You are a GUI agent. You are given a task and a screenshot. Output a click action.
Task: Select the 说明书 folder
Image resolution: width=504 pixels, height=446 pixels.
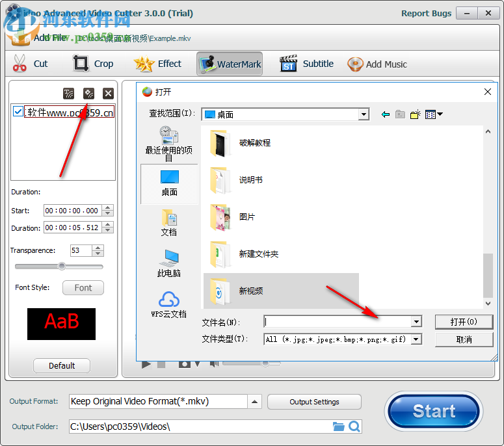tap(237, 179)
